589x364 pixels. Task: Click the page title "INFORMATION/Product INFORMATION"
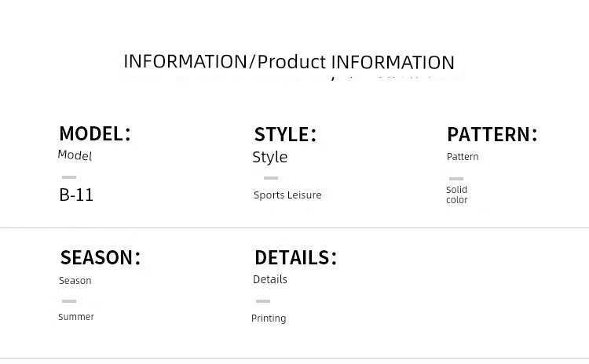point(289,62)
